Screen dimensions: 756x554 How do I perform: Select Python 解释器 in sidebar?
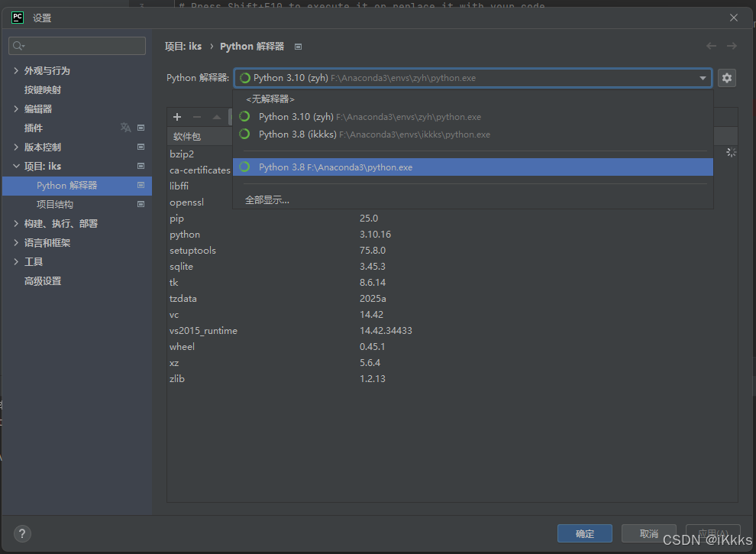pyautogui.click(x=76, y=186)
